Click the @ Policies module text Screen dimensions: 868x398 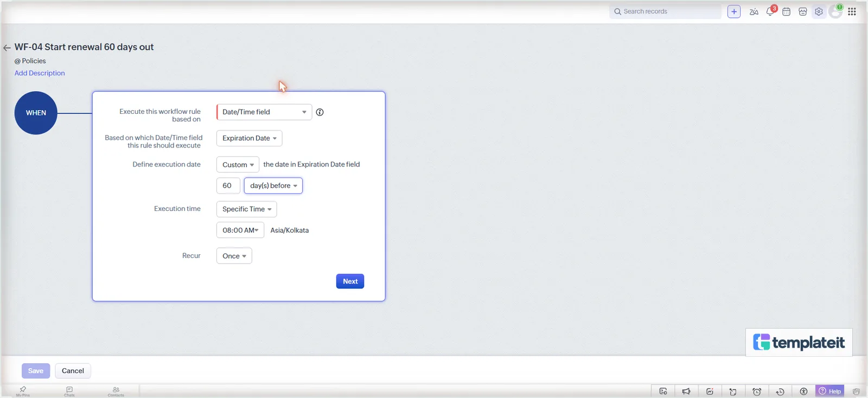click(30, 61)
